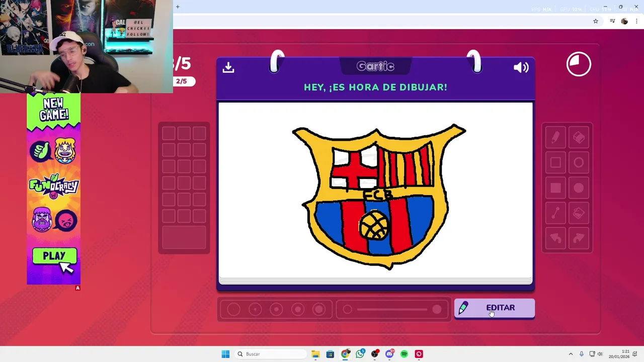
Task: Choose the largest brush size
Action: 319,310
